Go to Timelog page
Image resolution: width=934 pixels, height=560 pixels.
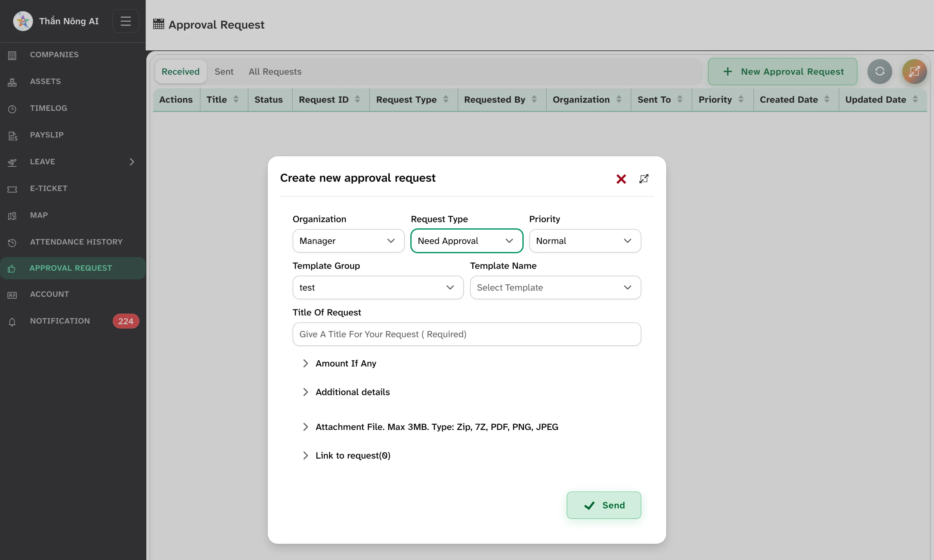[x=73, y=108]
